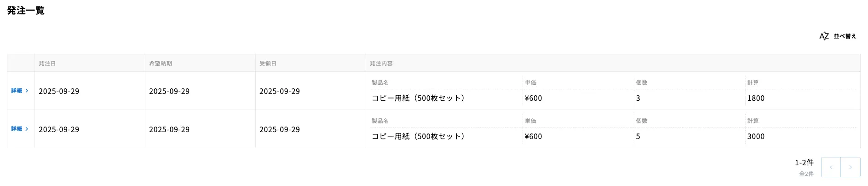Click chevron beside second row's 詳細
This screenshot has height=186, width=868.
pyautogui.click(x=27, y=129)
